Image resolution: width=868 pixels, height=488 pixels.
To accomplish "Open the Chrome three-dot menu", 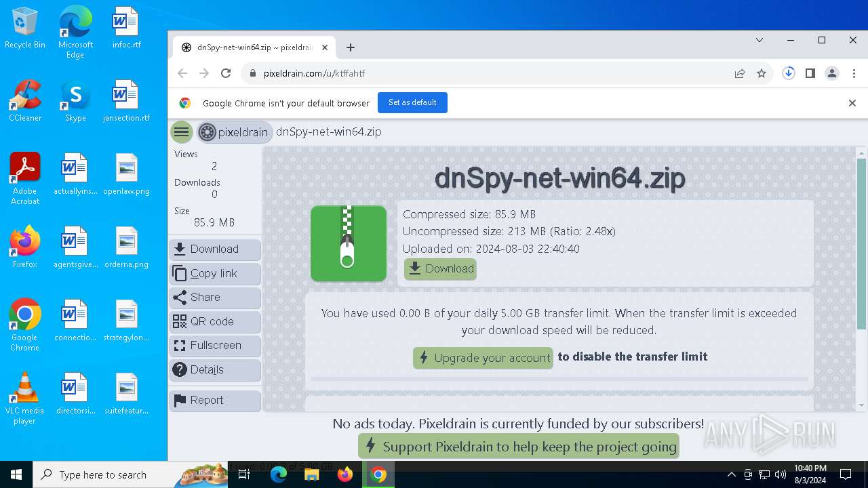I will tap(853, 73).
